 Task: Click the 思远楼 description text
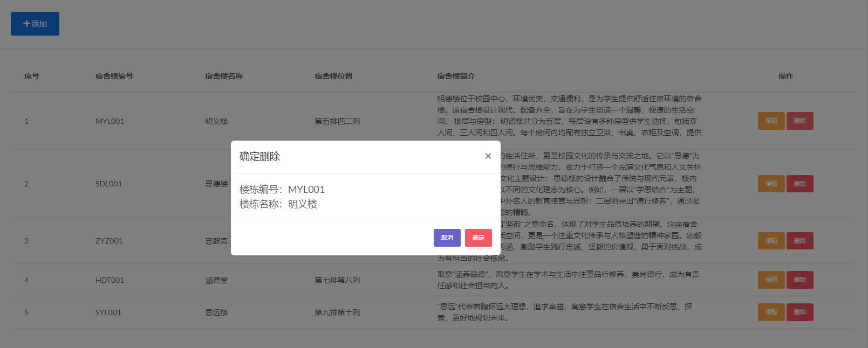(x=565, y=312)
